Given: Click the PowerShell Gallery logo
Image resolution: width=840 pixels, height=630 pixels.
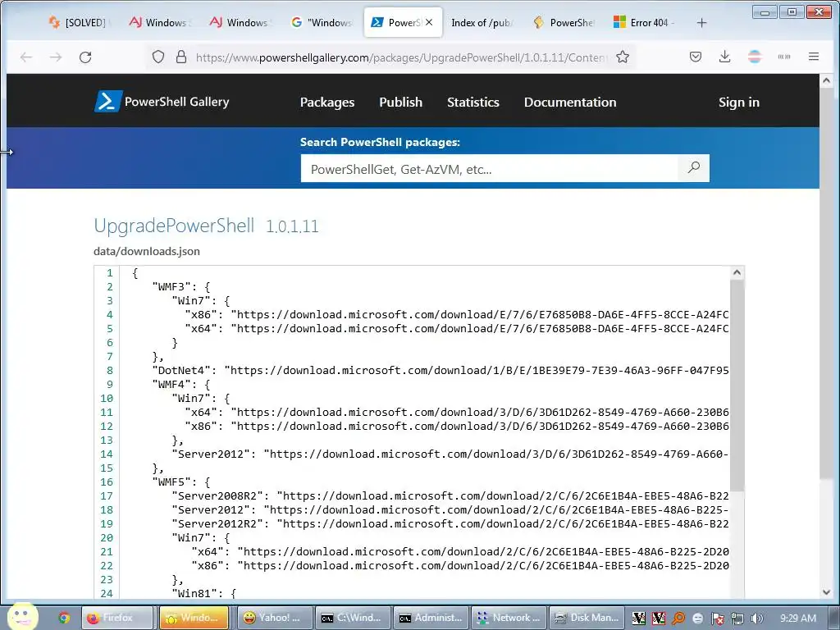Looking at the screenshot, I should (162, 101).
